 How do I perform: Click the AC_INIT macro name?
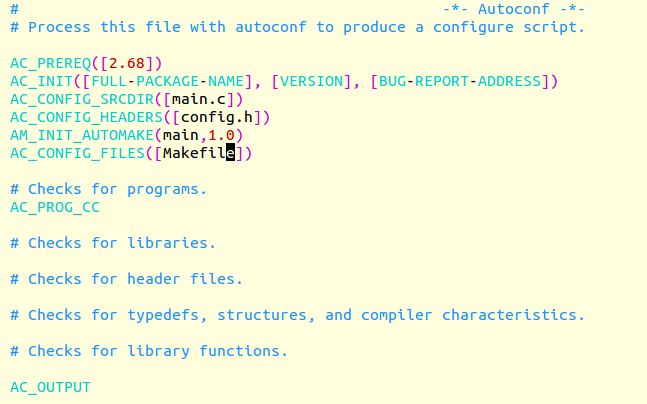(41, 81)
